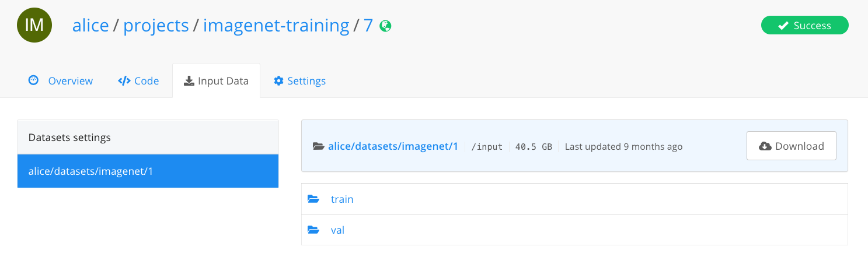This screenshot has width=868, height=271.
Task: Open the val folder
Action: (x=337, y=230)
